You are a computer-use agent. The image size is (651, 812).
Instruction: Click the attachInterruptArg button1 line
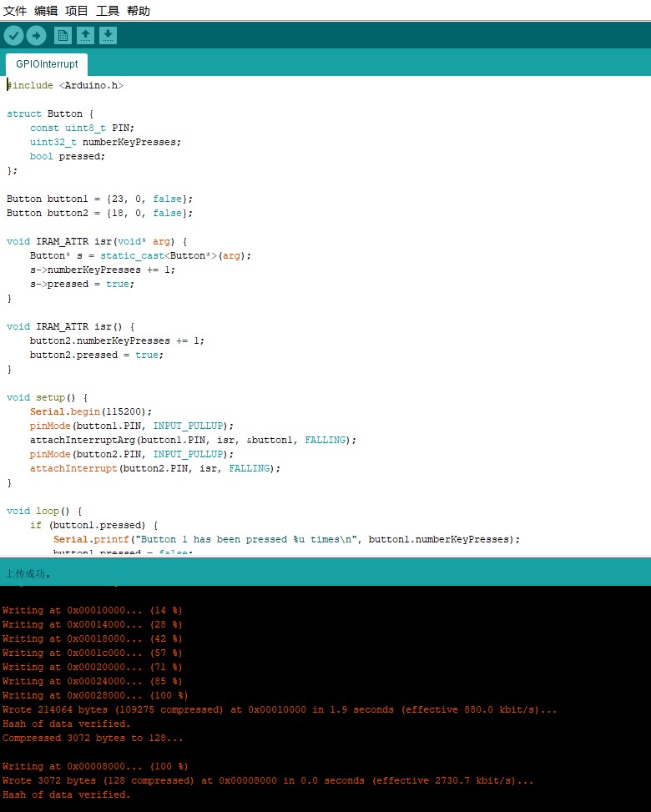coord(193,440)
